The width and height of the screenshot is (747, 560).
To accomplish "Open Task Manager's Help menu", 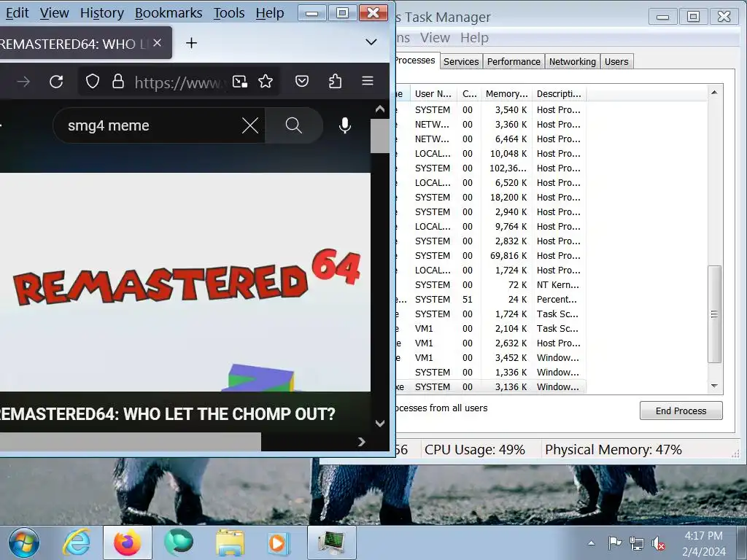I will point(474,38).
